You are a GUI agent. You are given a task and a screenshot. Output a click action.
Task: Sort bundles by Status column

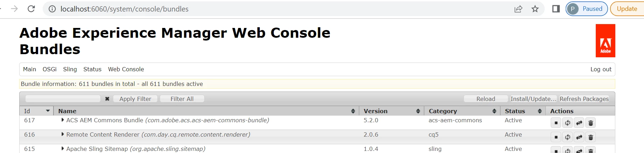(x=523, y=111)
